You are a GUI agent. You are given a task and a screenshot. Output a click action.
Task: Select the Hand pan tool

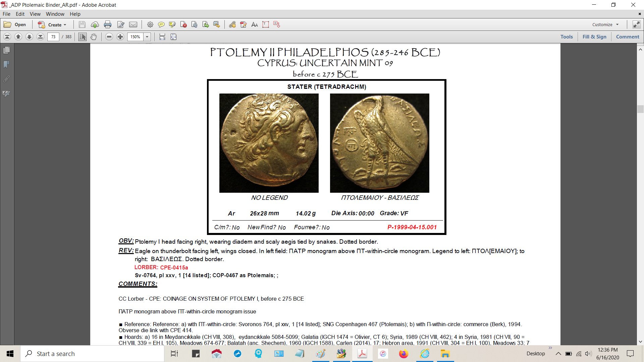pyautogui.click(x=94, y=37)
